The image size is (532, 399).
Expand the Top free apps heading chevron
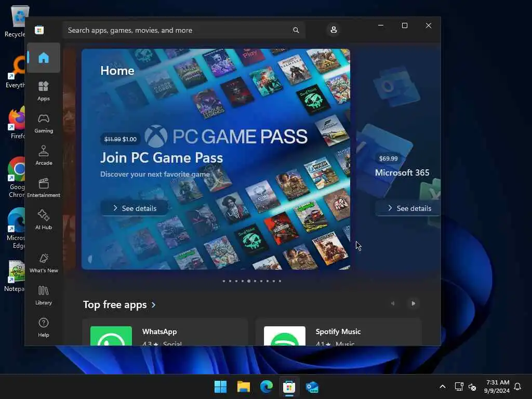[x=154, y=304]
